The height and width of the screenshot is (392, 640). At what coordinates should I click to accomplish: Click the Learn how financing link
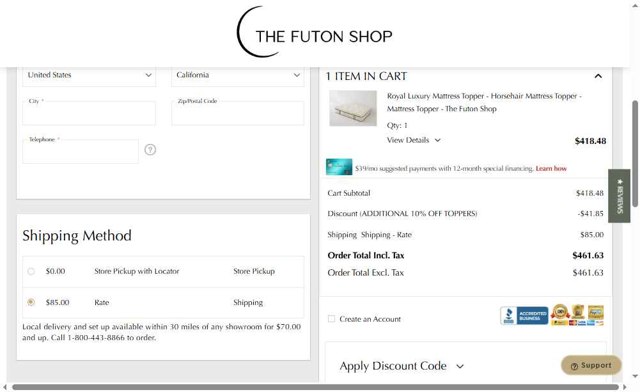[551, 168]
